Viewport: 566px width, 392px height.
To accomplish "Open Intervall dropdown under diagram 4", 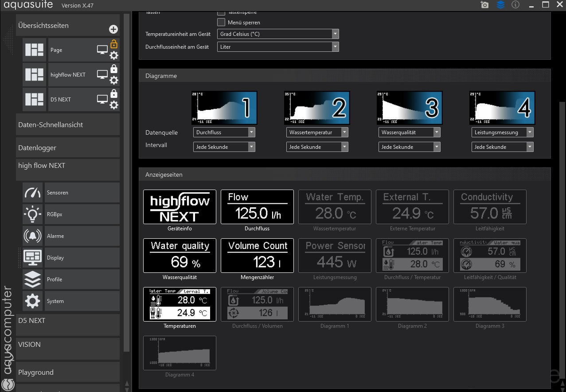I will 503,147.
